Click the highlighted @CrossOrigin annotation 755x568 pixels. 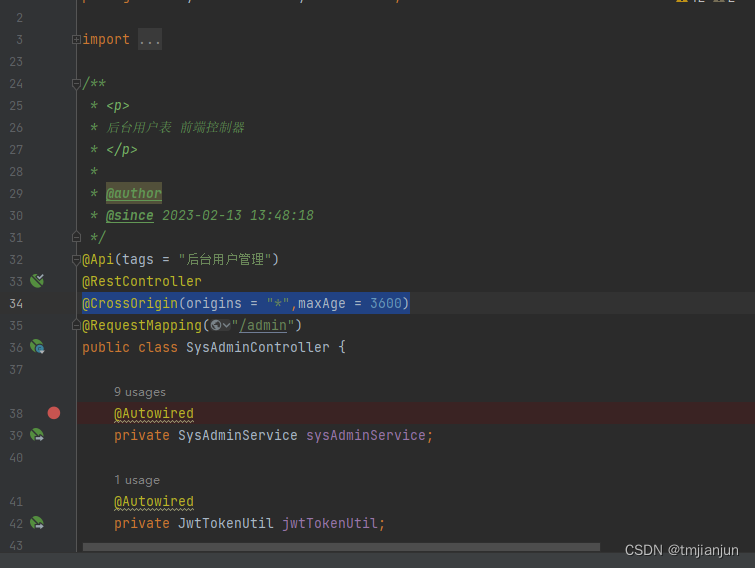[246, 303]
